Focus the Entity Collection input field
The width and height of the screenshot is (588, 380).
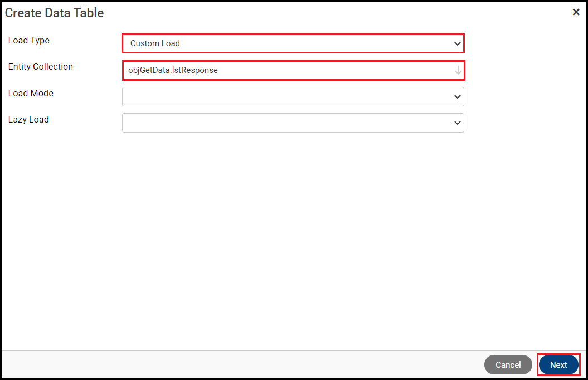(334, 70)
